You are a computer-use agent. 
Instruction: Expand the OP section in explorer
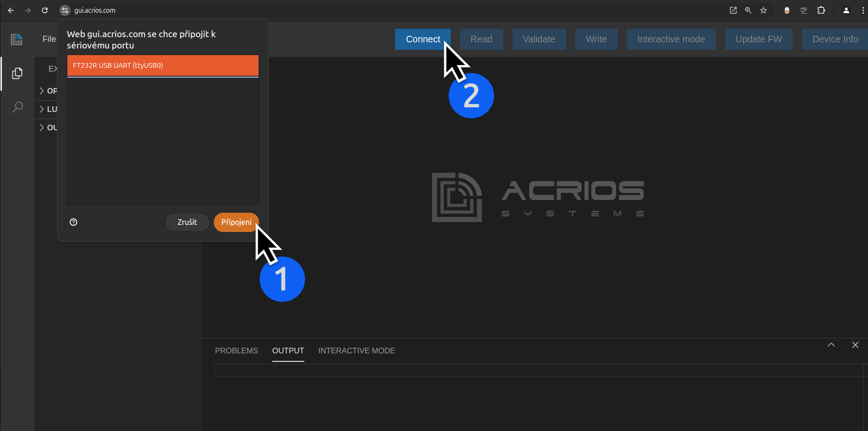(47, 91)
